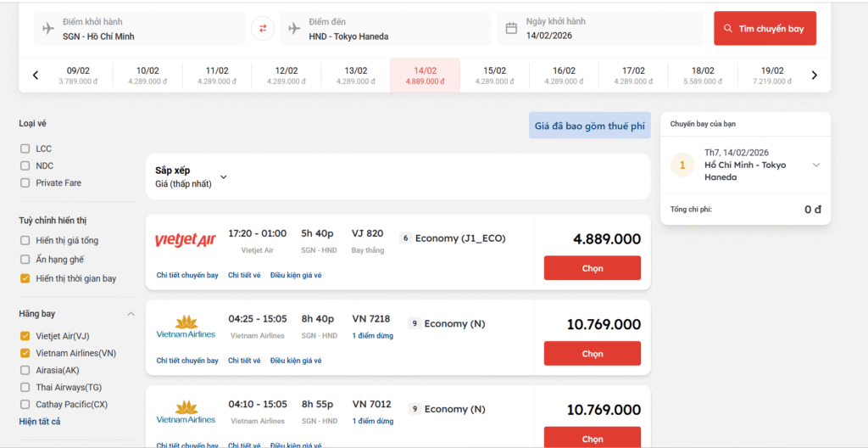Uncheck Hiển thị thời gian bay
Screen dimensions: 868x448
[x=25, y=278]
